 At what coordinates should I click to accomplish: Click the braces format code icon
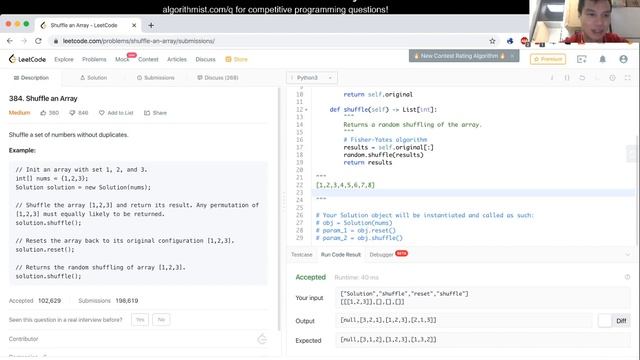coord(567,78)
